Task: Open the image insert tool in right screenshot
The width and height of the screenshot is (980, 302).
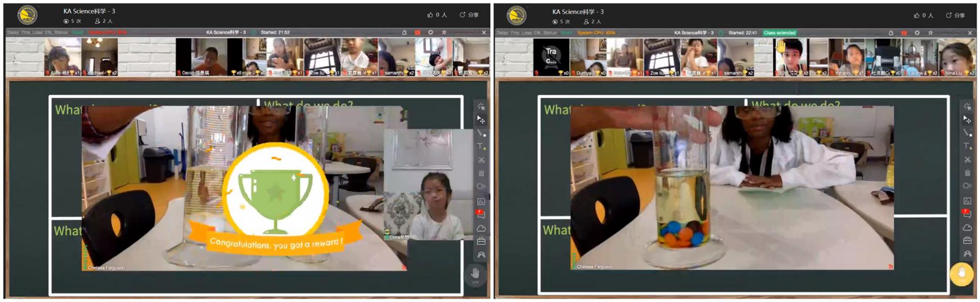Action: (x=967, y=201)
